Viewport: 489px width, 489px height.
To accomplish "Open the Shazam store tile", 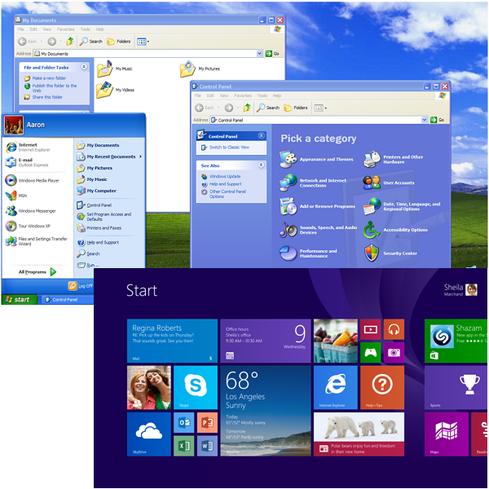I will (456, 341).
